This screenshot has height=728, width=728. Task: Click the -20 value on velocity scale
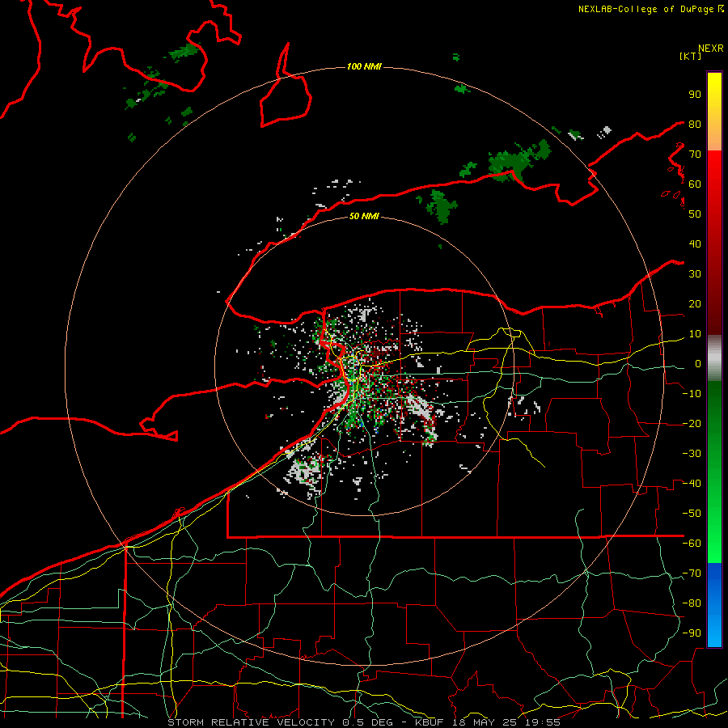coord(692,423)
